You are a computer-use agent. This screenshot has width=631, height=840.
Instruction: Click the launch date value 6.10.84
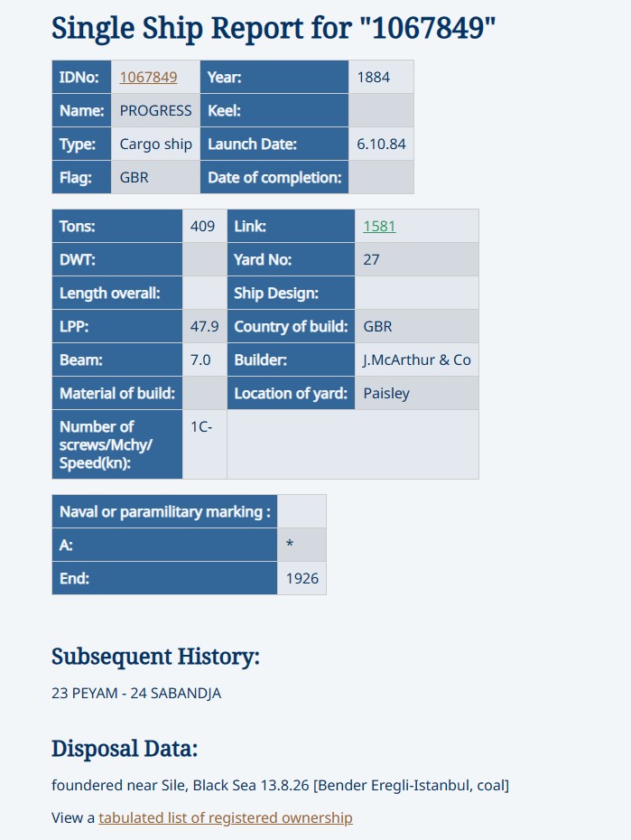(x=381, y=145)
